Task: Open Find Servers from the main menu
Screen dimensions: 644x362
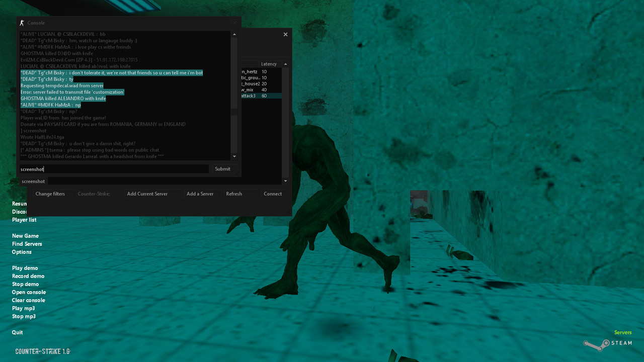Action: pos(27,244)
